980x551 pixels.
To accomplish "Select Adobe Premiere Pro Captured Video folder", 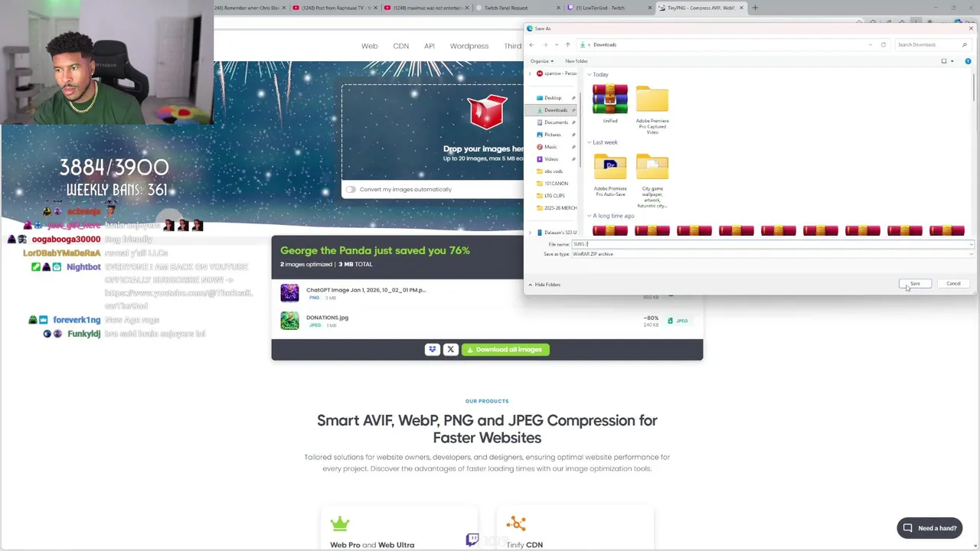I will click(x=652, y=109).
